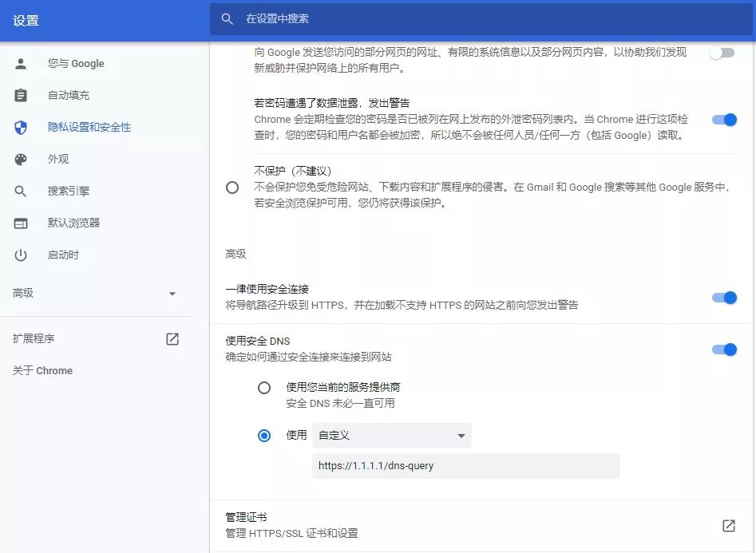Screen dimensions: 756x553
Task: Collapse the 高级 sidebar expander
Action: (172, 293)
